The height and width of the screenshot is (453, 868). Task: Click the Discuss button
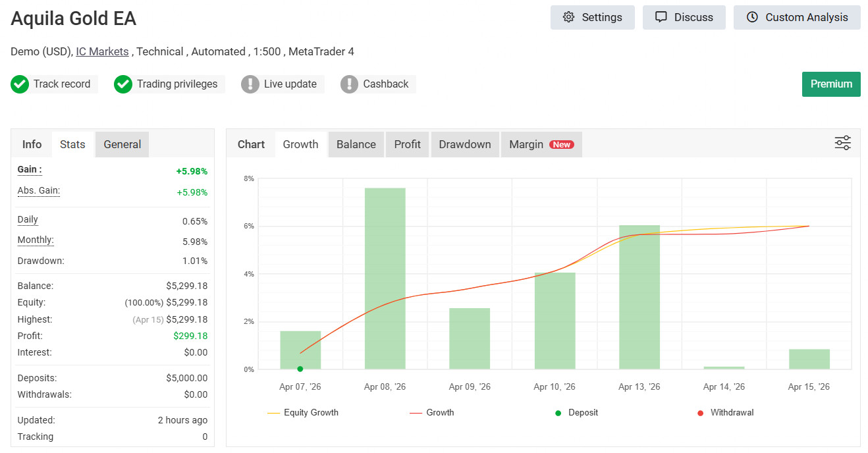pos(684,17)
